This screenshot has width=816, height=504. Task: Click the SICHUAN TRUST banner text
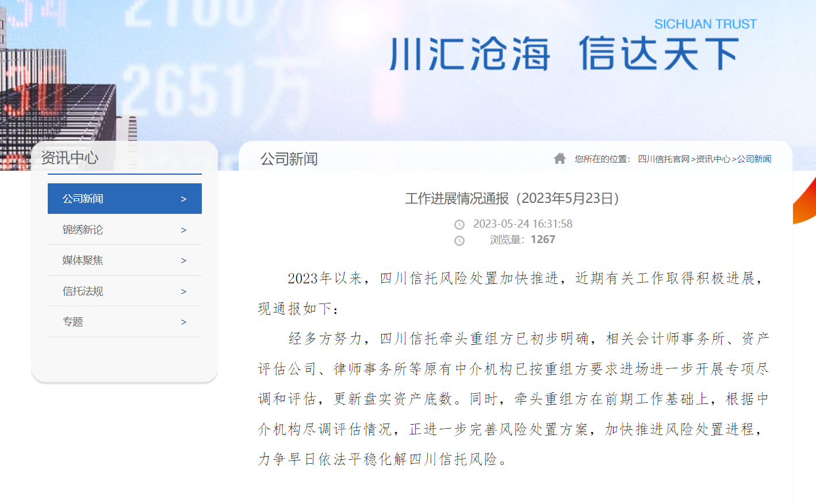point(705,24)
